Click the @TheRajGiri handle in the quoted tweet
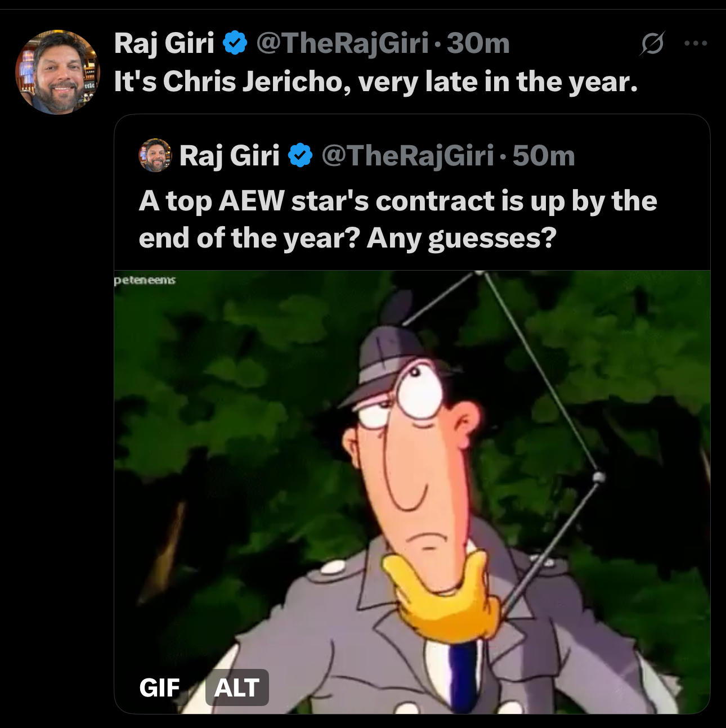Screen dimensions: 726x728 point(407,156)
